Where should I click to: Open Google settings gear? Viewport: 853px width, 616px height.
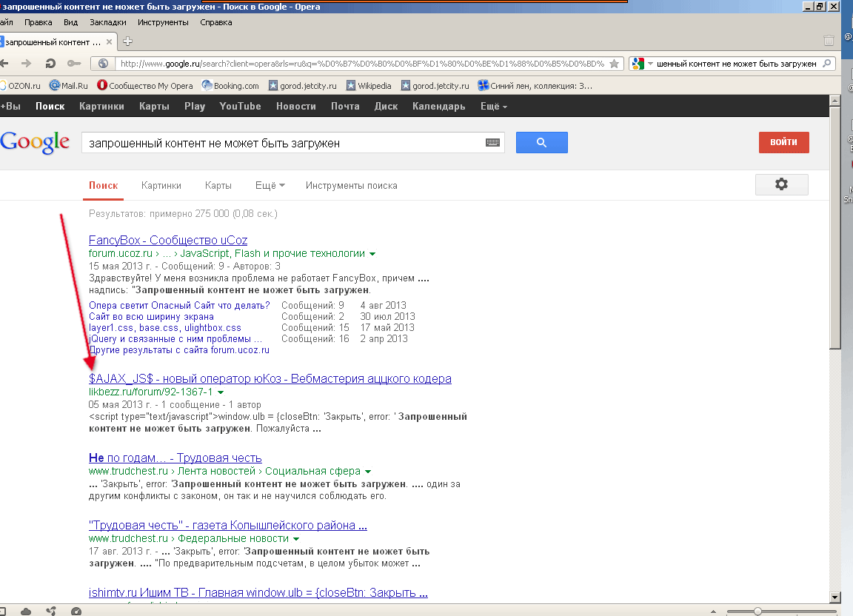(781, 184)
